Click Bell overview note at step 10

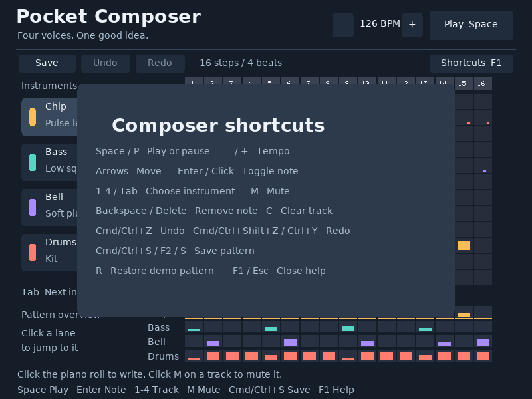point(367,342)
